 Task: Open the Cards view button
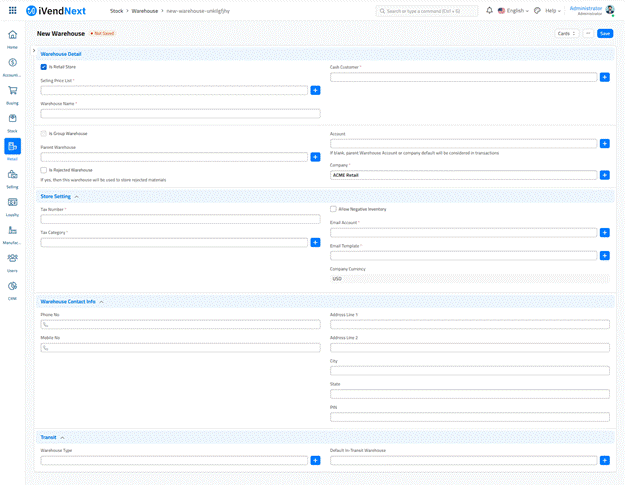(566, 33)
